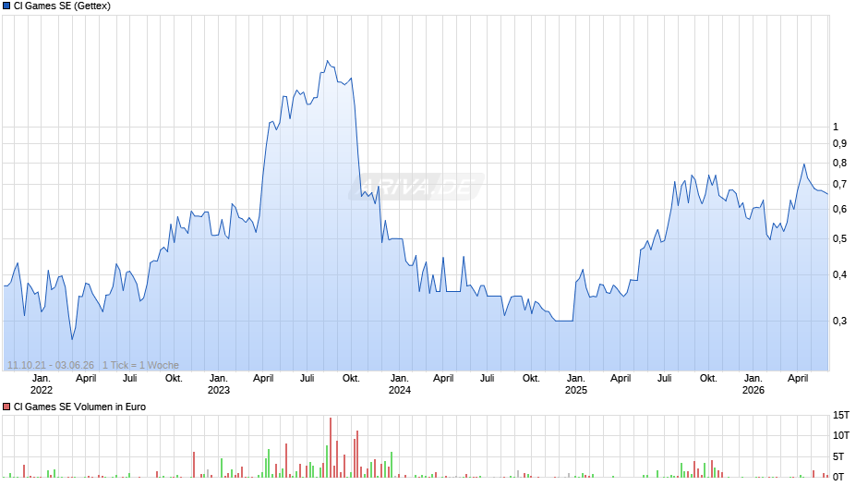Click the '1 Tick = 1 Woche' text
Viewport: 868px width, 486px height.
click(140, 365)
